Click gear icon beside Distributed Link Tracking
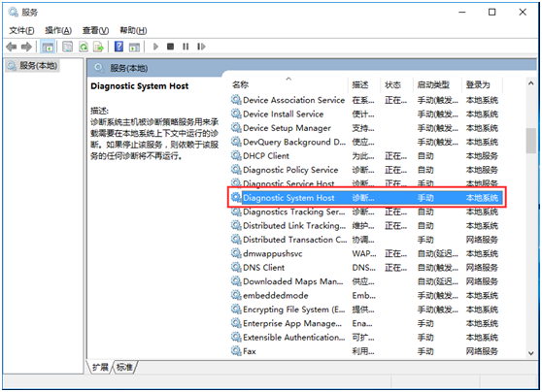The image size is (542, 392). (x=236, y=225)
